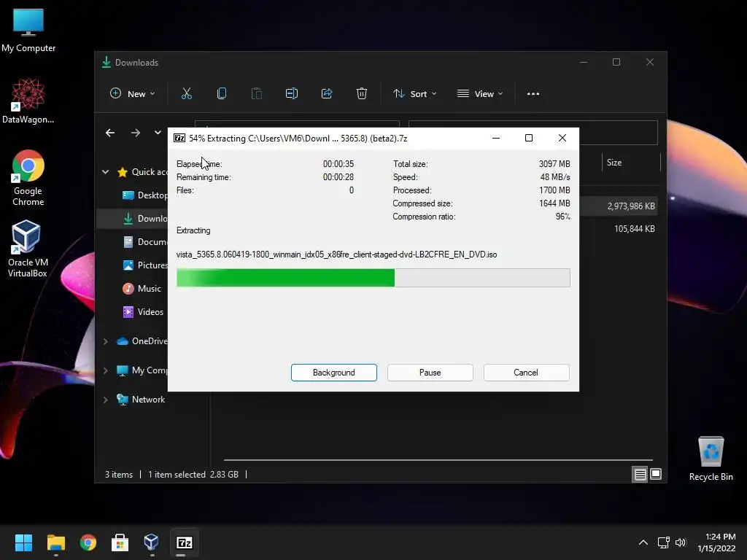The width and height of the screenshot is (747, 560).
Task: Click the Paste icon in Downloads toolbar
Action: [x=256, y=94]
